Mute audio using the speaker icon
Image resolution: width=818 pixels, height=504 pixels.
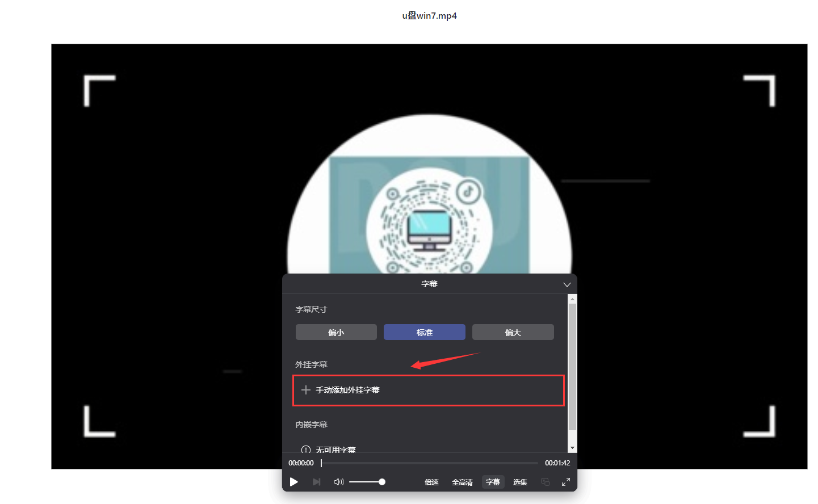tap(338, 482)
